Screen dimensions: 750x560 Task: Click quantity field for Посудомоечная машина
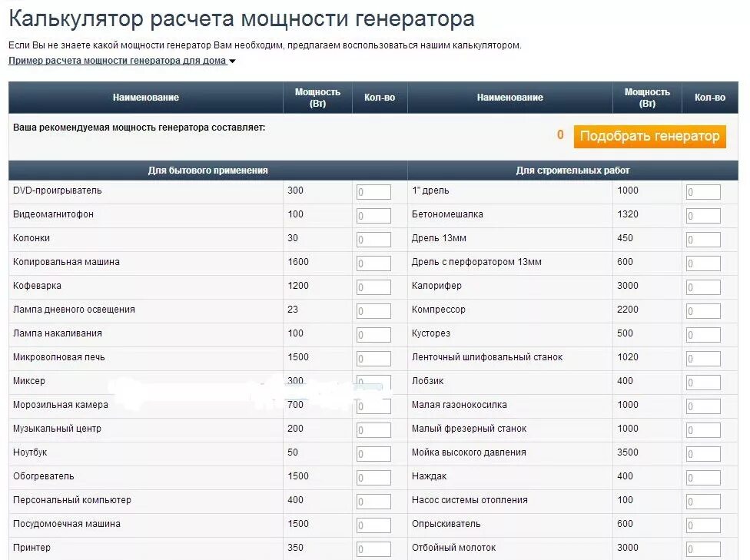(373, 525)
